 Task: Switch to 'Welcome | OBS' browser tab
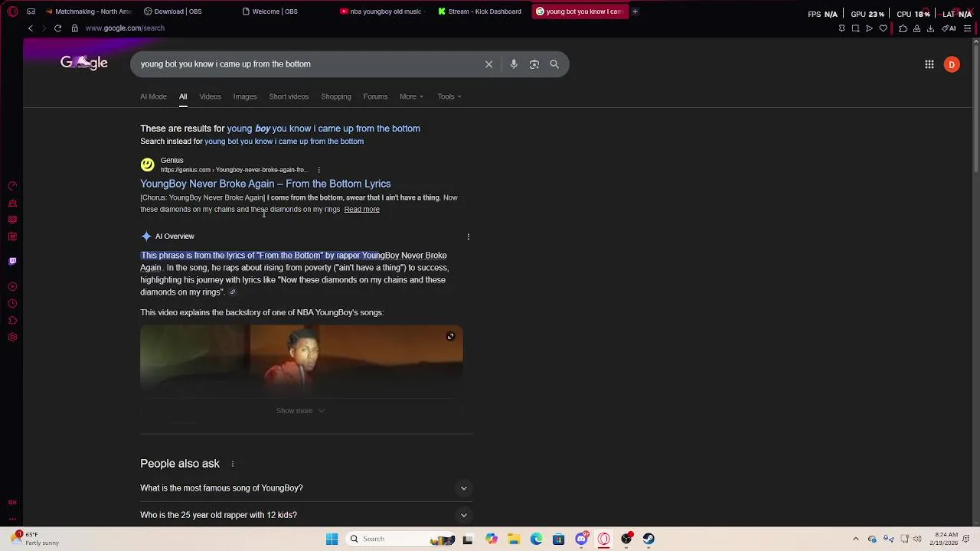pyautogui.click(x=283, y=11)
